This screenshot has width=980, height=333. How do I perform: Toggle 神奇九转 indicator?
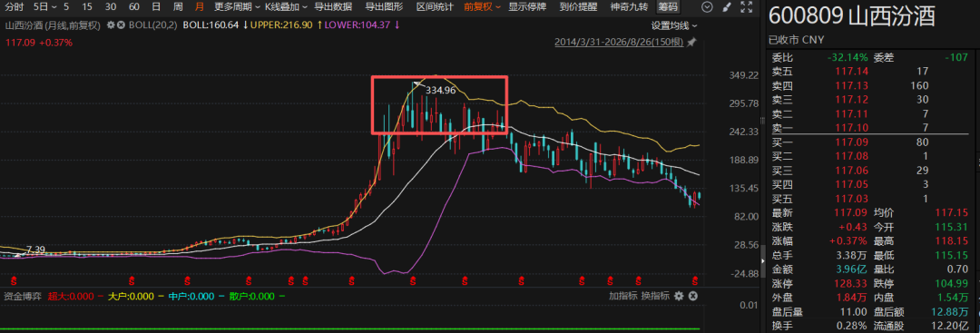pyautogui.click(x=630, y=7)
